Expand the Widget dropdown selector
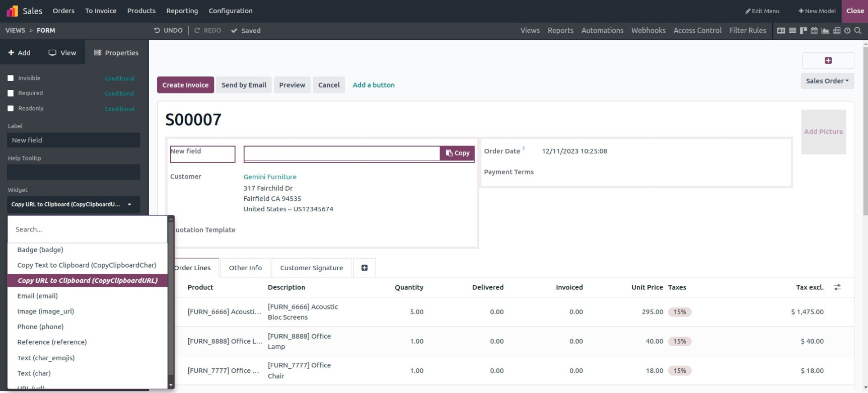 [x=73, y=204]
